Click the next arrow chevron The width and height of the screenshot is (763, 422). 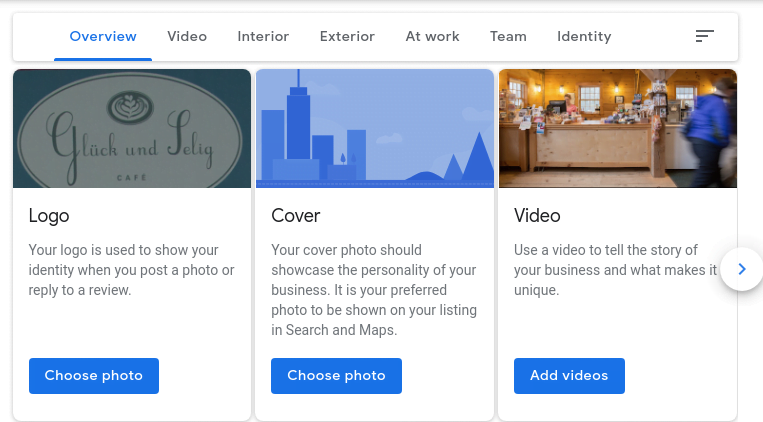point(742,269)
